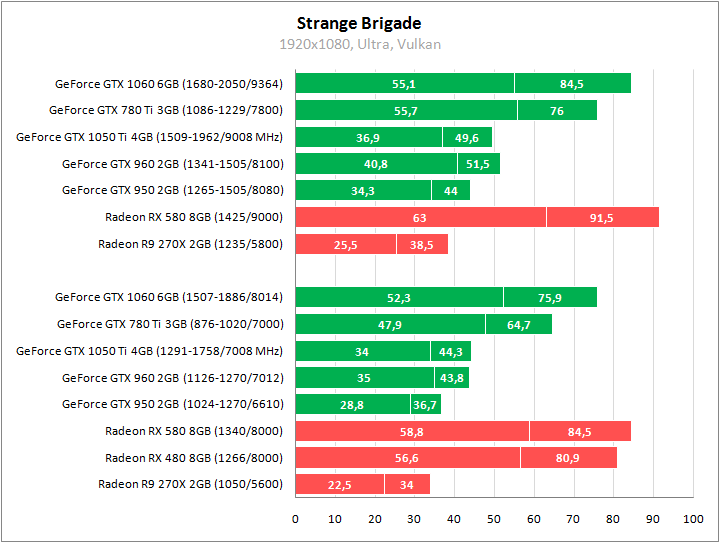This screenshot has width=720, height=543.
Task: Select GeForce GTX 1060 6GB (1680-2050/9364) label
Action: pyautogui.click(x=169, y=83)
